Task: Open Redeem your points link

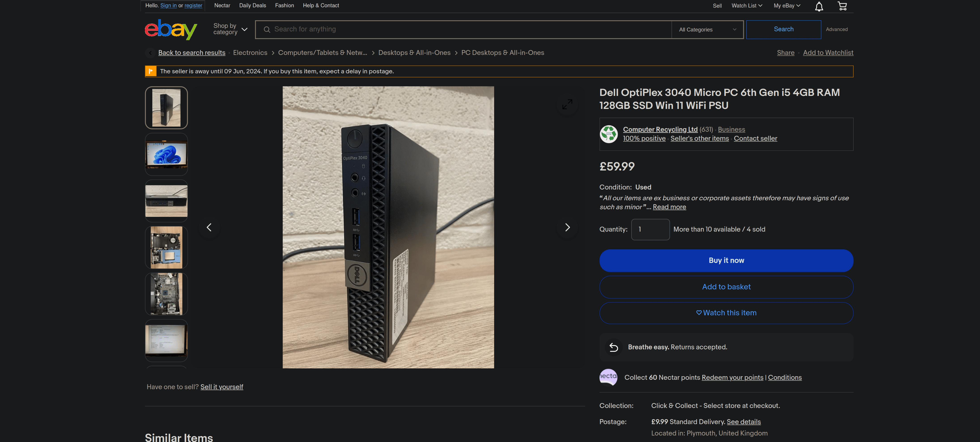Action: [732, 377]
